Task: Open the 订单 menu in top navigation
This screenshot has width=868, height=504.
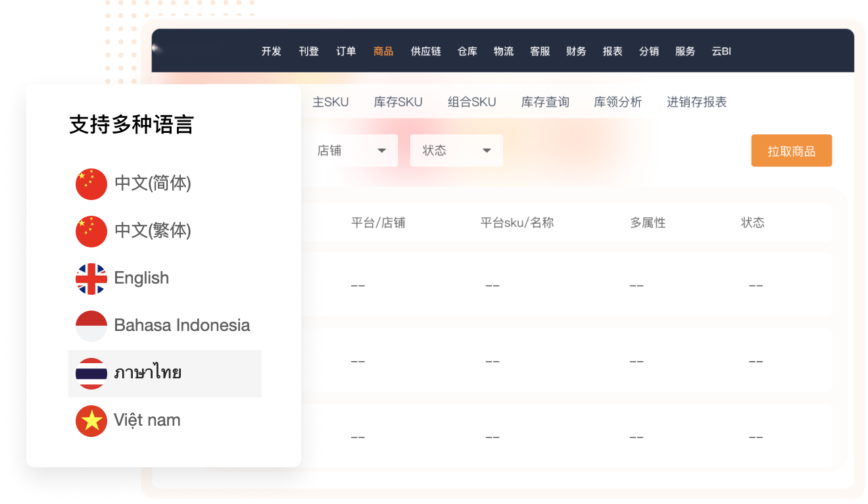Action: point(346,51)
